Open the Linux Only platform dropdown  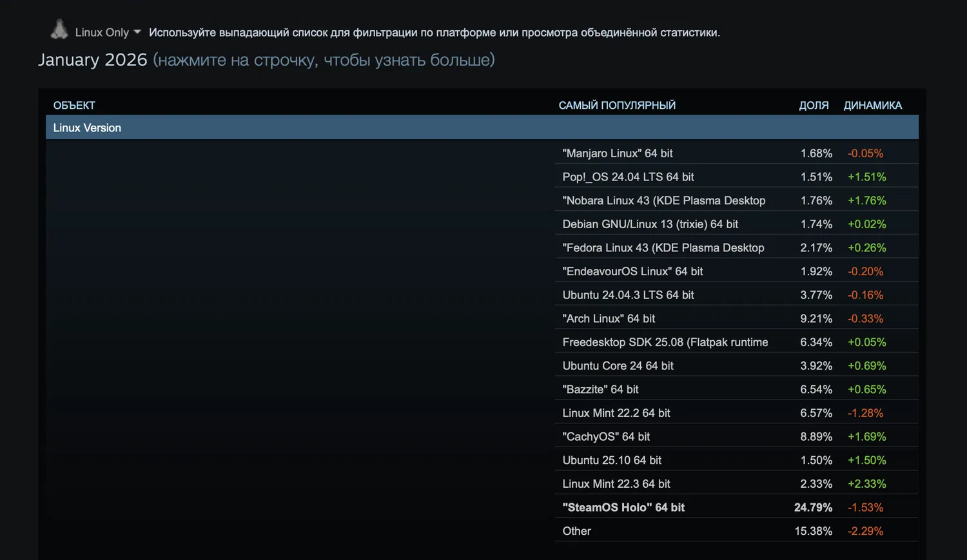point(107,32)
